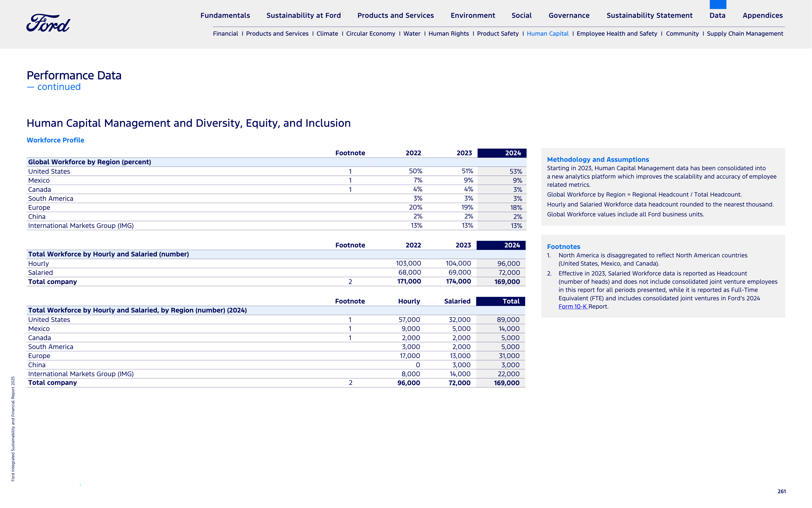Click Hourly 2023 value 104,000
Screen dimensions: 812x508
click(x=458, y=263)
